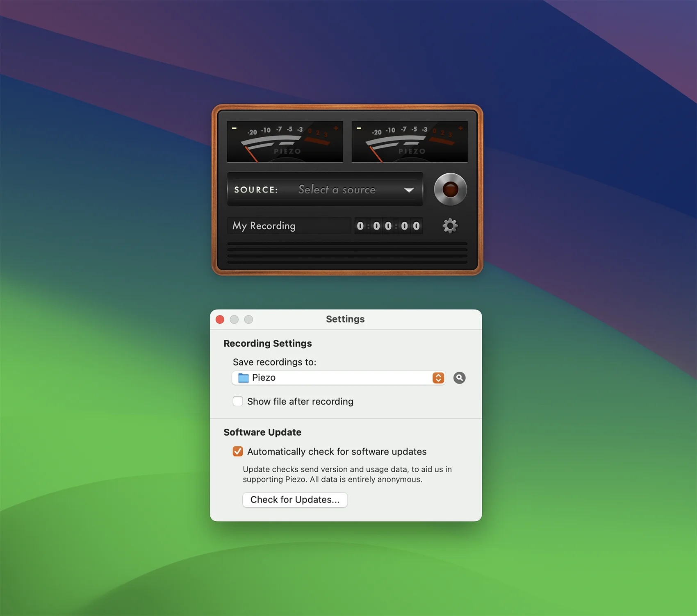Close the Settings window

click(x=220, y=319)
